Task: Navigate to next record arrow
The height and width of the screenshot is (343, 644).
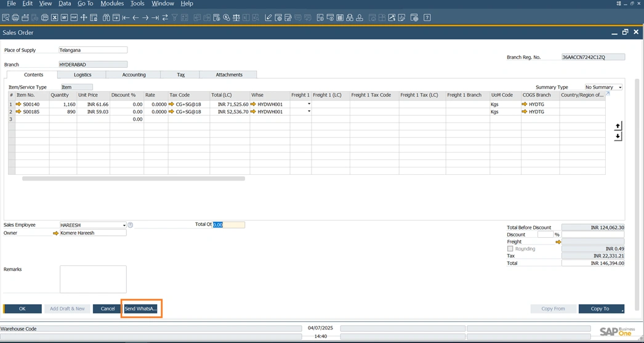Action: pyautogui.click(x=145, y=18)
